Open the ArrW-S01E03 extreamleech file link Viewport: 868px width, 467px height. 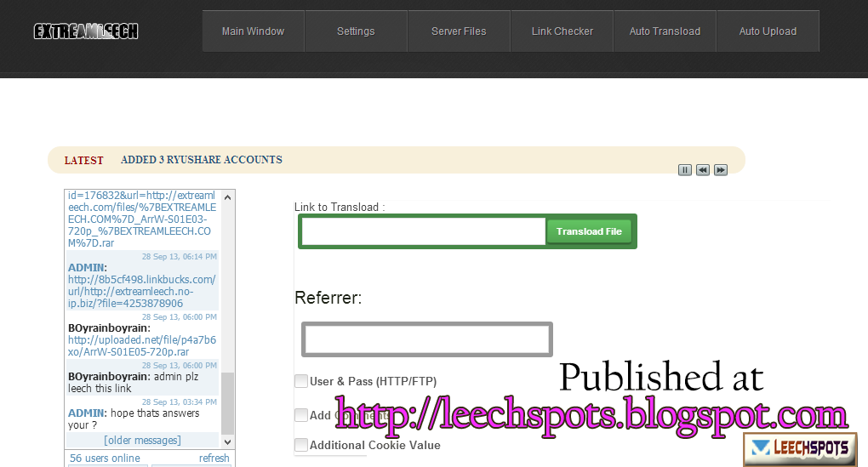142,219
